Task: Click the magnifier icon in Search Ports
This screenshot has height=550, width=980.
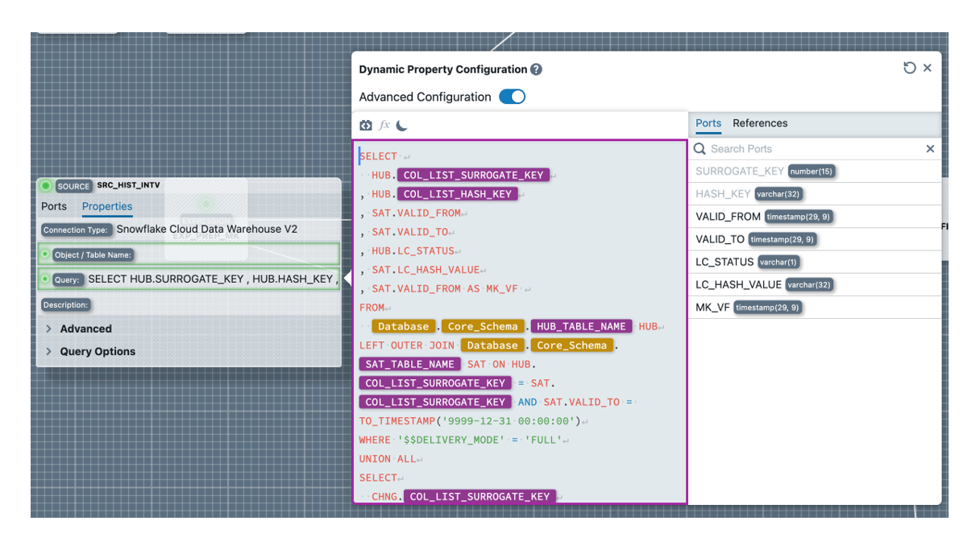Action: [700, 149]
